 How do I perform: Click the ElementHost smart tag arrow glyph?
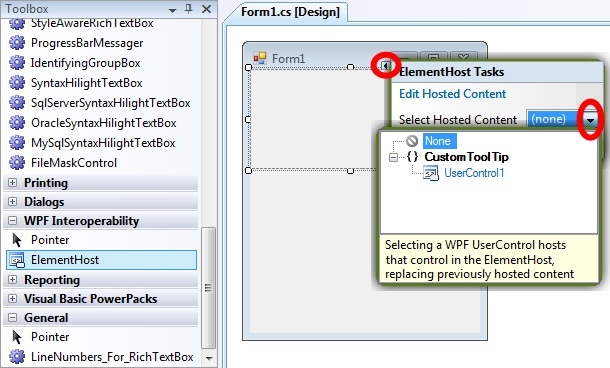point(386,66)
